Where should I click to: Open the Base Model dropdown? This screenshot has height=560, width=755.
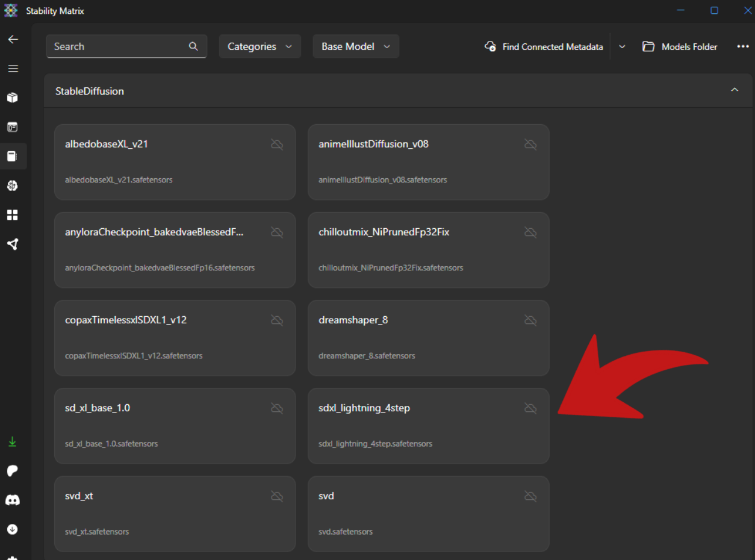(x=356, y=46)
